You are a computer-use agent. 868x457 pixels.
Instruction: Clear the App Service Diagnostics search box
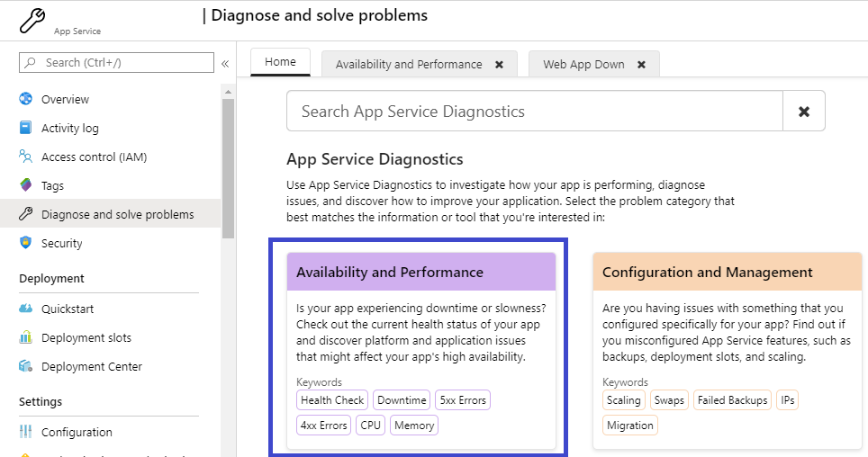(x=804, y=112)
